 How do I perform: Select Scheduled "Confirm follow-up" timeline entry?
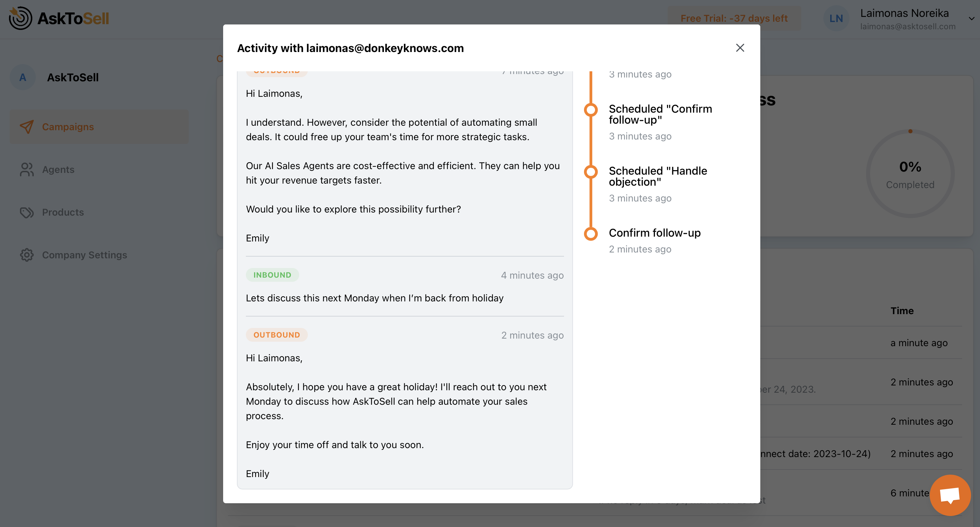(660, 114)
